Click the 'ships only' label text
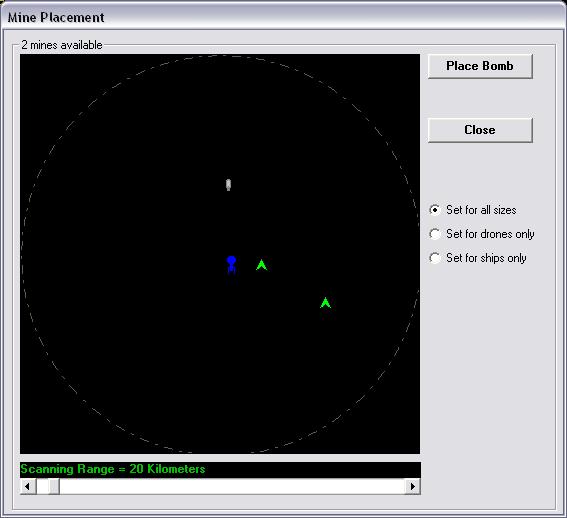The image size is (567, 518). coord(503,258)
